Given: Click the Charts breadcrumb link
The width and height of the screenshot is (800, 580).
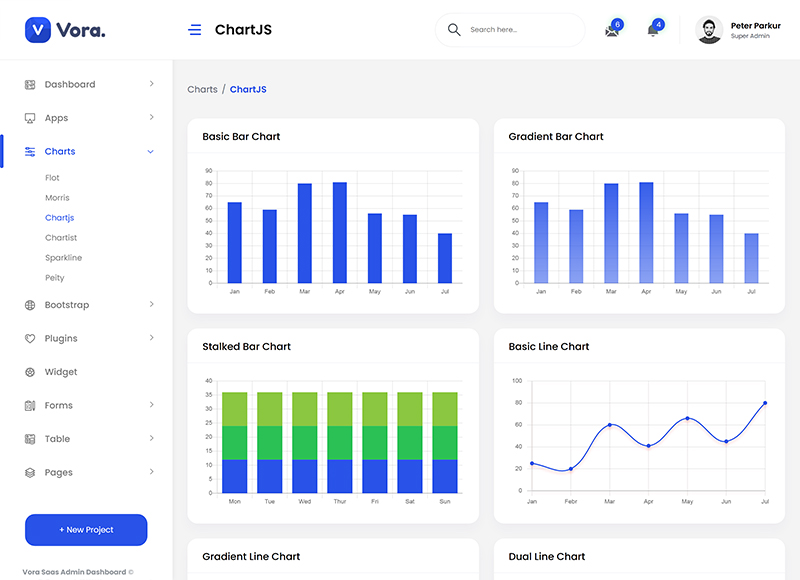Looking at the screenshot, I should 202,90.
